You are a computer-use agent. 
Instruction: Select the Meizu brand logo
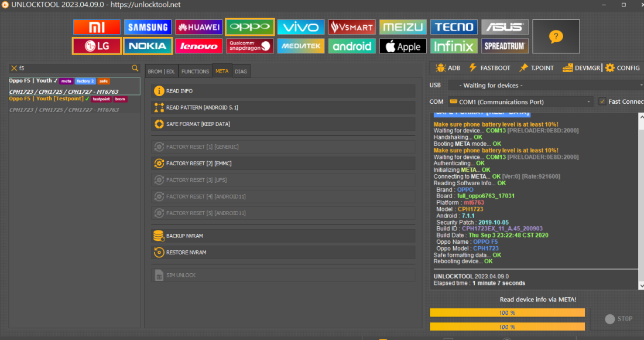(403, 27)
